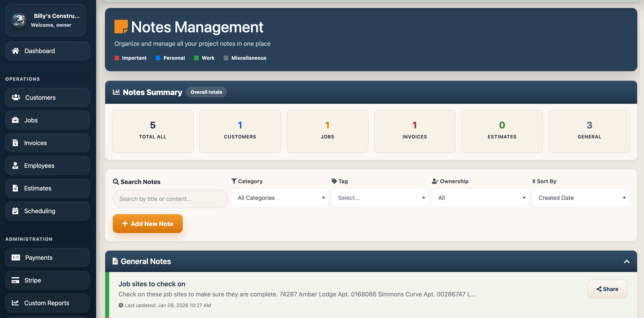The width and height of the screenshot is (644, 318).
Task: Click the Custom Reports chart icon
Action: coord(15,303)
